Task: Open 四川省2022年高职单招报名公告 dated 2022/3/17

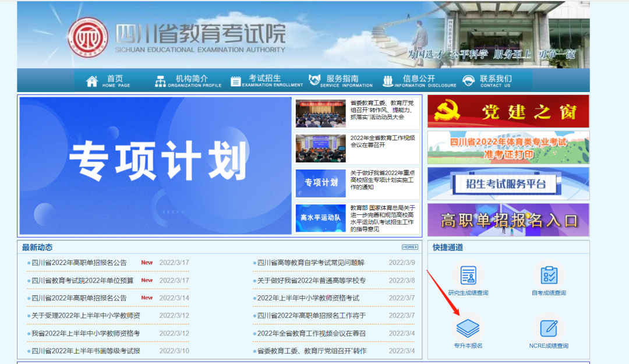Action: pos(79,263)
